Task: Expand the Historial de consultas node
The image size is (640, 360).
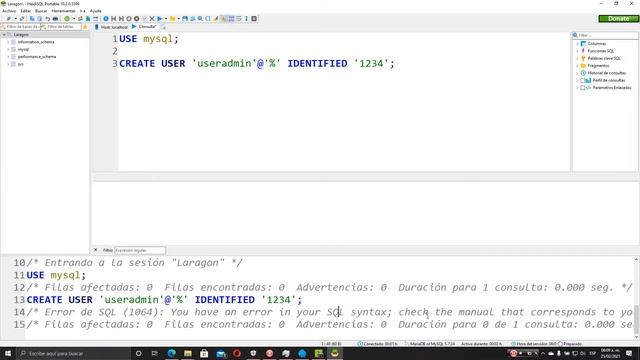Action: [x=577, y=73]
